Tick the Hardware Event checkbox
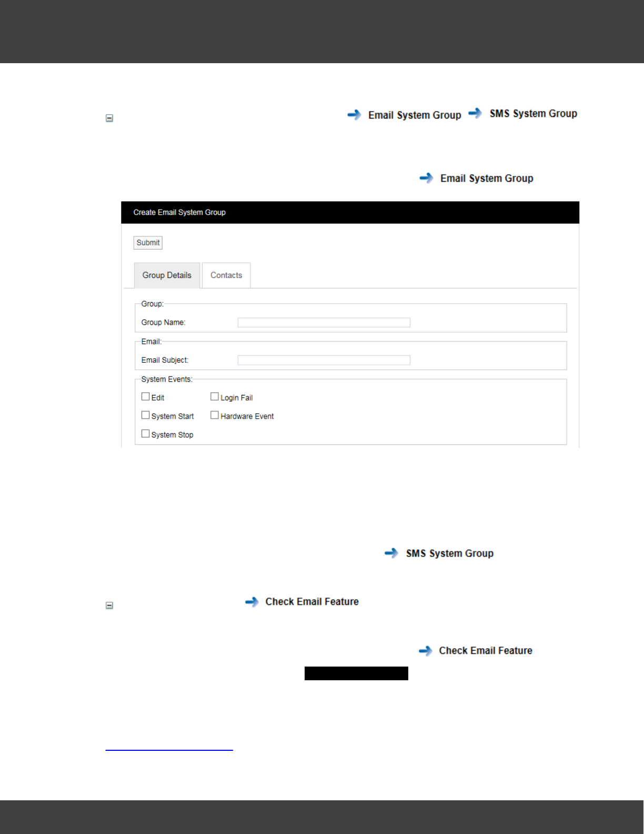Viewport: 644px width, 834px height. (215, 415)
